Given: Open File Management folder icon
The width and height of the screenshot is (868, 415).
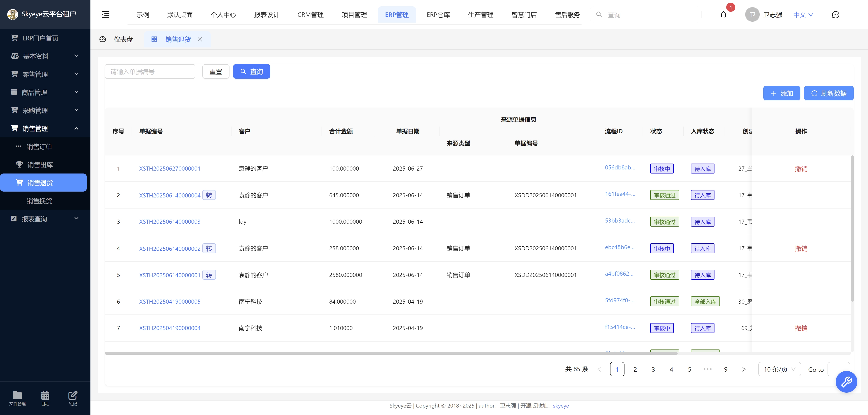Looking at the screenshot, I should tap(17, 398).
